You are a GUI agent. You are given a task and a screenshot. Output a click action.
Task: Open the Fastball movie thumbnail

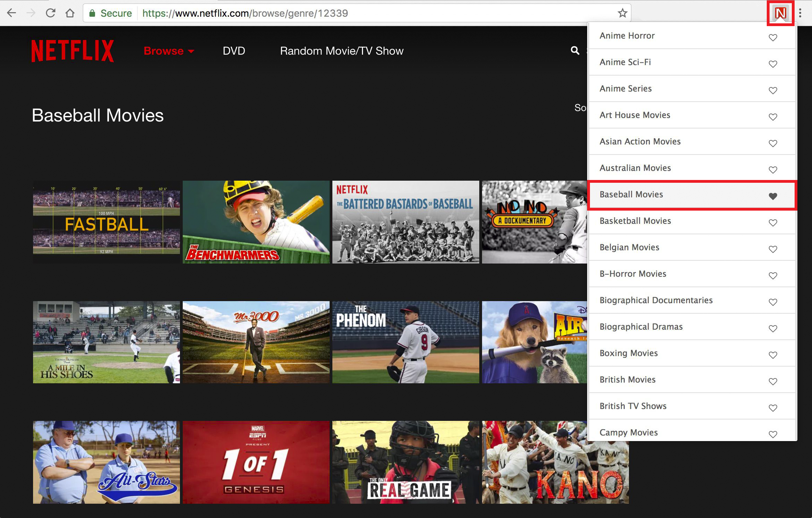pos(107,222)
